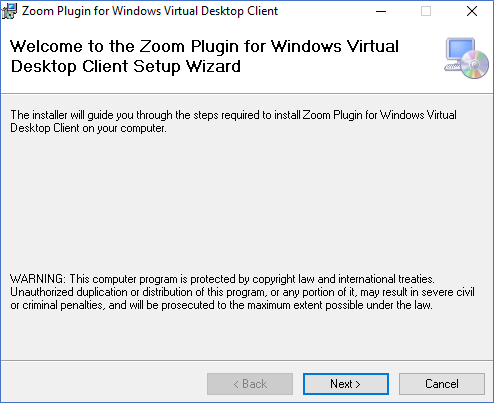Screen dimensions: 494x403
Task: Proceed by clicking the Next > button
Action: coord(346,384)
